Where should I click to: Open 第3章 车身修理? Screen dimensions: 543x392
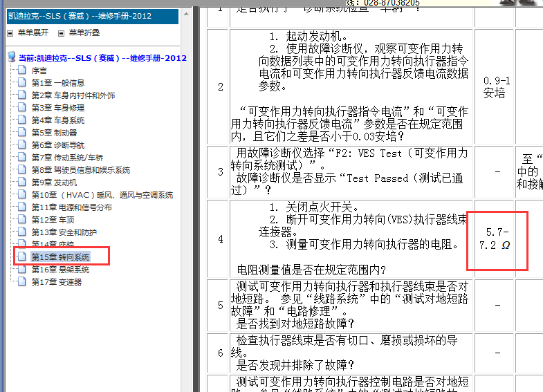(x=58, y=108)
